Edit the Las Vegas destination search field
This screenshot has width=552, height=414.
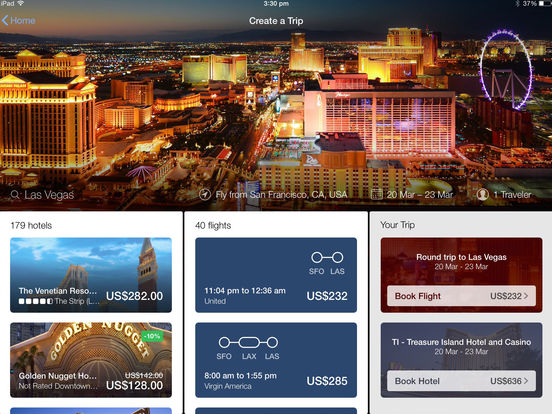tap(49, 195)
